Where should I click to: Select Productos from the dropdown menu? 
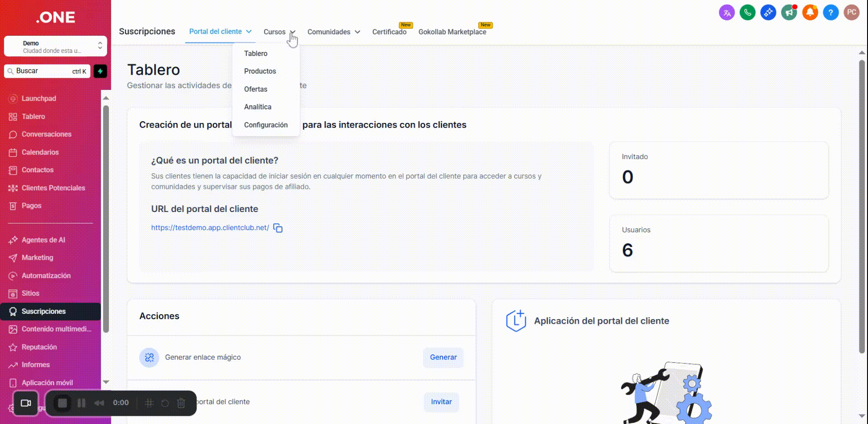pyautogui.click(x=260, y=71)
